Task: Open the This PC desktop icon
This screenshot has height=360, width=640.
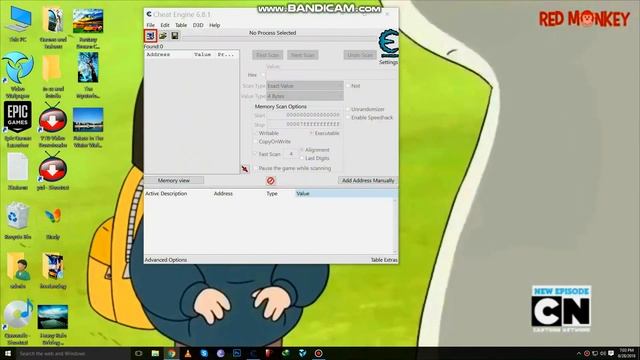Action: tap(18, 24)
